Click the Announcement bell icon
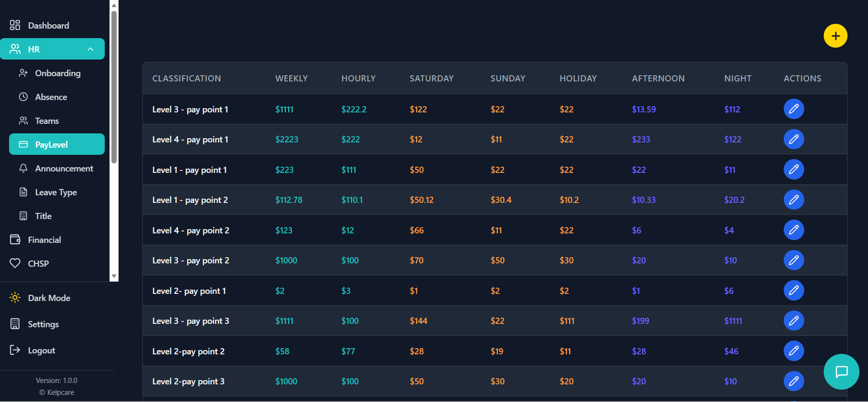Viewport: 868px width, 402px height. point(23,168)
